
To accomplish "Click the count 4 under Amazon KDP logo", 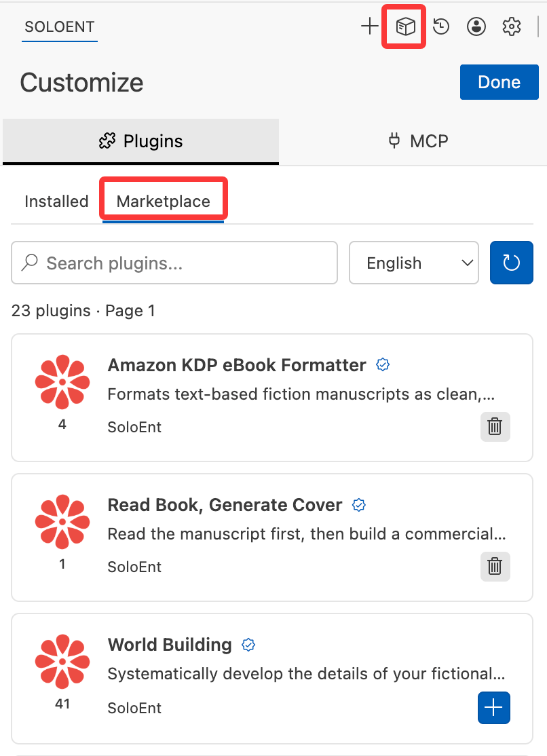I will (x=62, y=424).
